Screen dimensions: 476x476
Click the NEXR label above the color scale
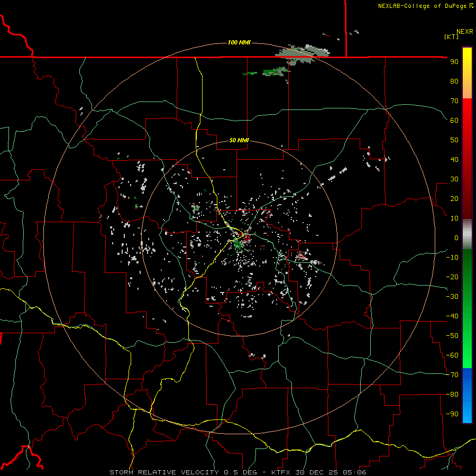tap(464, 32)
